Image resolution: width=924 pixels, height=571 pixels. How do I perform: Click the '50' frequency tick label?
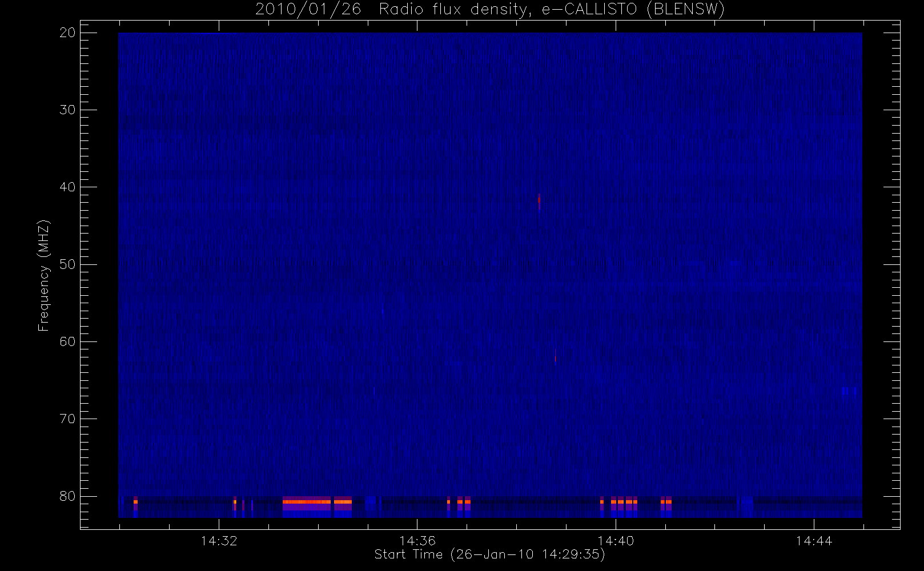(x=67, y=264)
